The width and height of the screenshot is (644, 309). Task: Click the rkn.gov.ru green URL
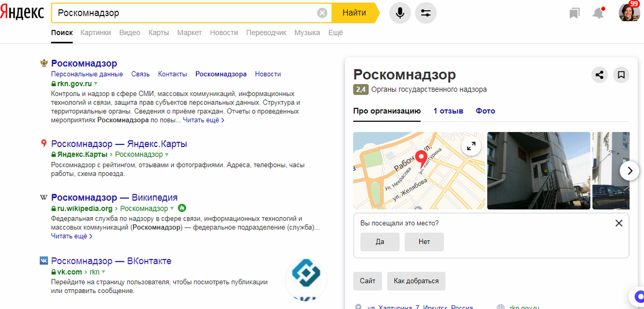click(75, 84)
